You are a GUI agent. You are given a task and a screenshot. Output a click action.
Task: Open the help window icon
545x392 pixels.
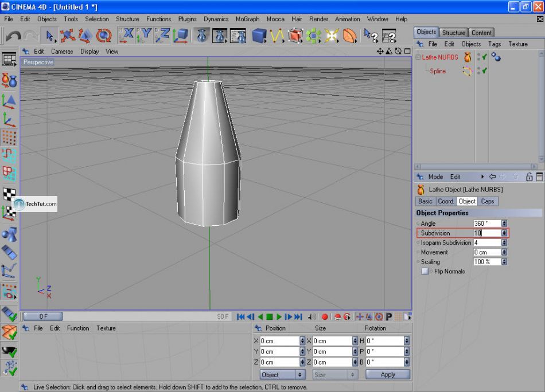(x=389, y=36)
